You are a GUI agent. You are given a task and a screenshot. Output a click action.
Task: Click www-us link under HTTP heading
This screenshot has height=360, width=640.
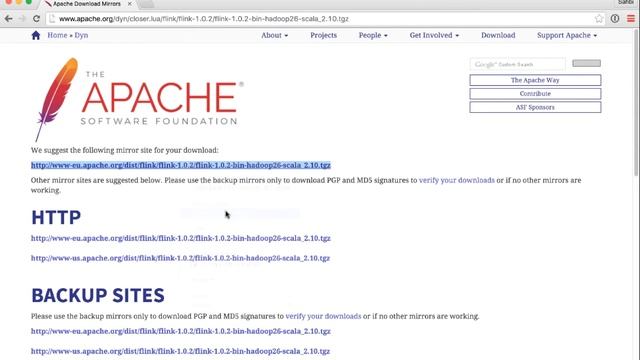coord(180,258)
